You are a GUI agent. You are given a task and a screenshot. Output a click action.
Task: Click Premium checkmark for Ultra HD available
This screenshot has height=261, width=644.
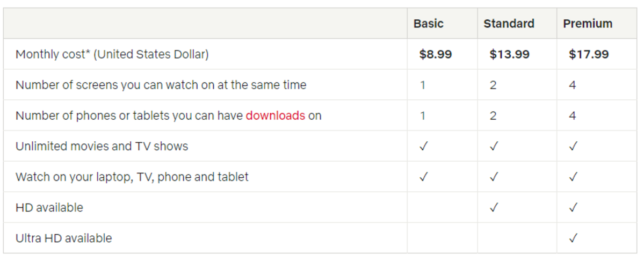[x=573, y=238]
